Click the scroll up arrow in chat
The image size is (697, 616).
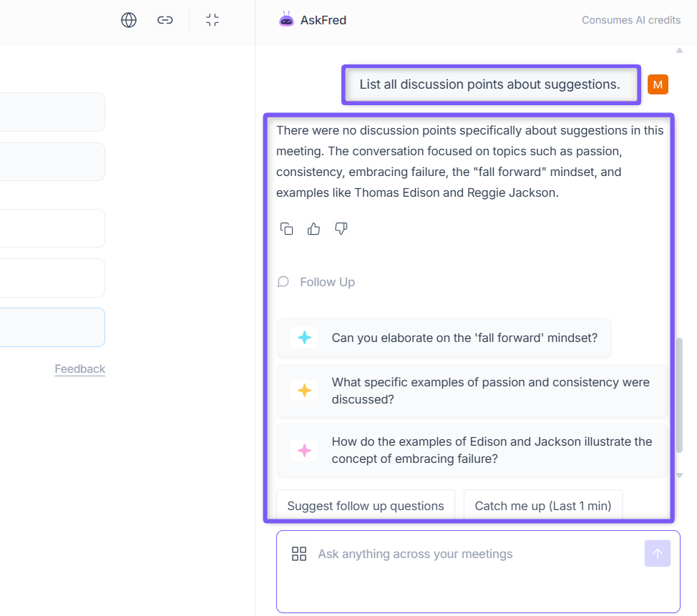point(679,51)
